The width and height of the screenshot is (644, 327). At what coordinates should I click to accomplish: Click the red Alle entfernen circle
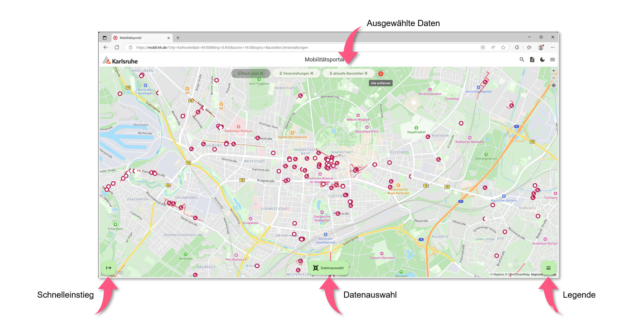[x=381, y=74]
